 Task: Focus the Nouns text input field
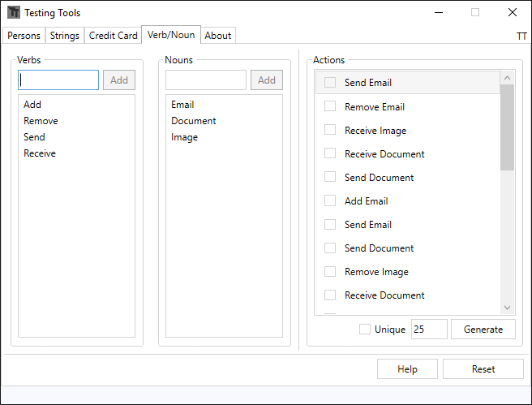(x=206, y=80)
